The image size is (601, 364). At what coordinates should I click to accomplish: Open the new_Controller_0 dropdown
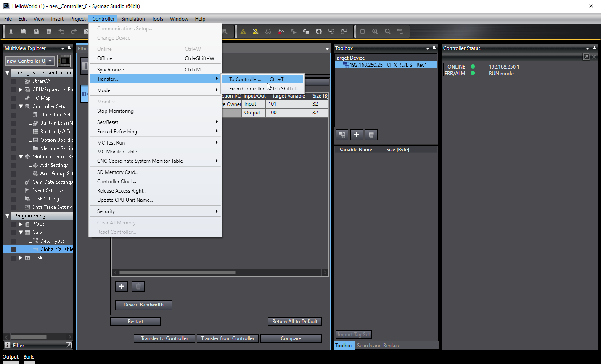point(50,61)
